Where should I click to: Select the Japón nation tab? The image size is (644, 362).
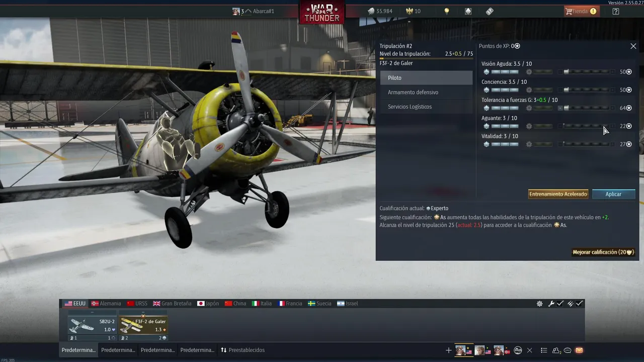[x=208, y=304]
